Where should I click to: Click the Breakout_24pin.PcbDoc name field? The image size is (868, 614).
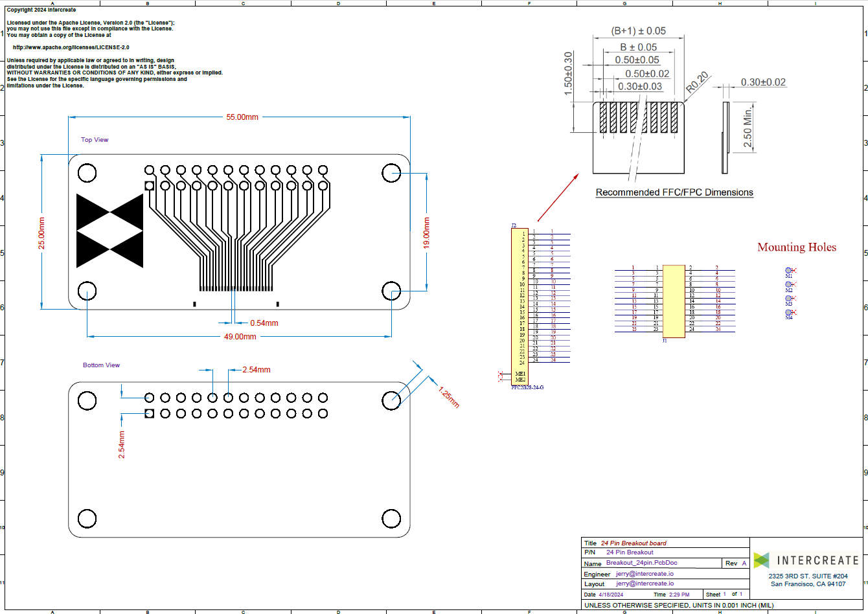tap(642, 563)
